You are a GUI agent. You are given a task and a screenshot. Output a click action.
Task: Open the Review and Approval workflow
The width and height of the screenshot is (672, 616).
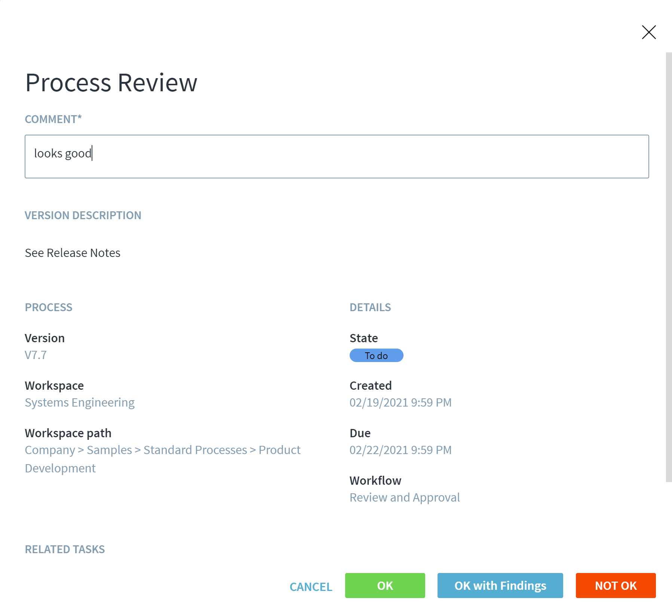point(405,497)
